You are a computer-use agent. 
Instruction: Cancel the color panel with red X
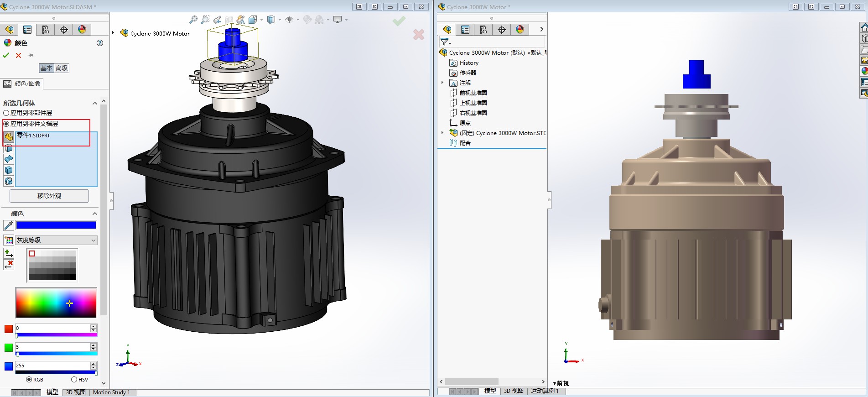[x=18, y=55]
